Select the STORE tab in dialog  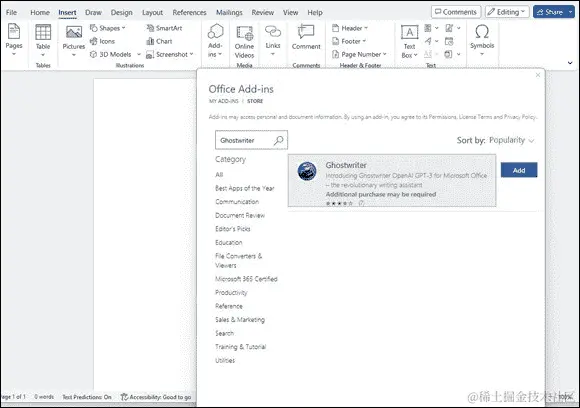coord(255,101)
